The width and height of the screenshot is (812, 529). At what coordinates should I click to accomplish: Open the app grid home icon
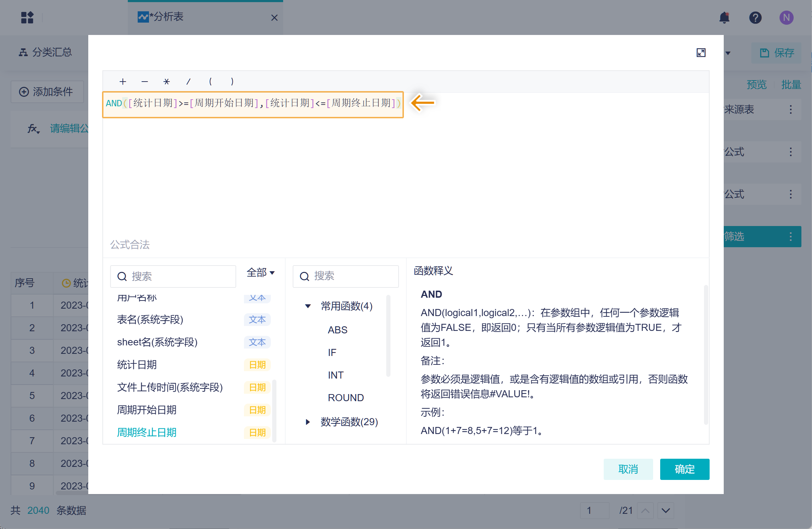click(x=27, y=18)
